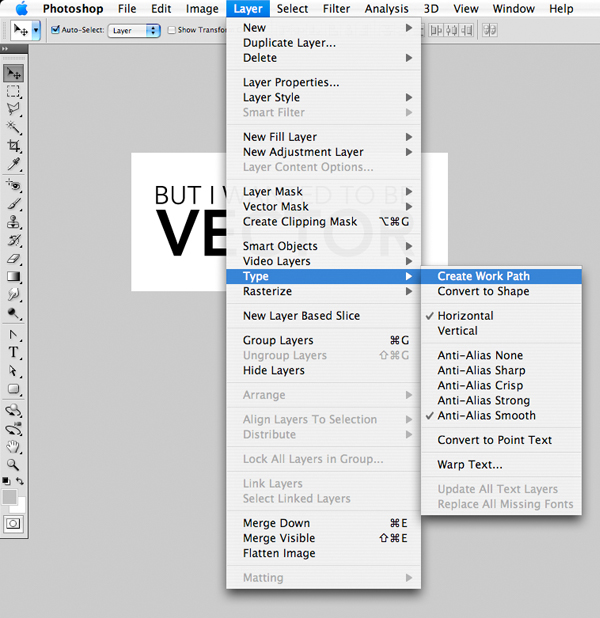The width and height of the screenshot is (600, 618).
Task: Select the Burn tool
Action: tap(13, 313)
